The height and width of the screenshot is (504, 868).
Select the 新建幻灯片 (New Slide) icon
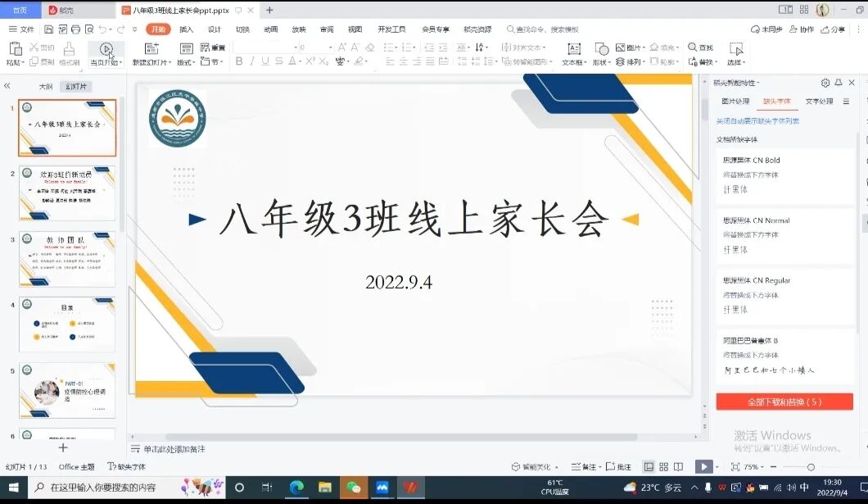click(x=151, y=49)
